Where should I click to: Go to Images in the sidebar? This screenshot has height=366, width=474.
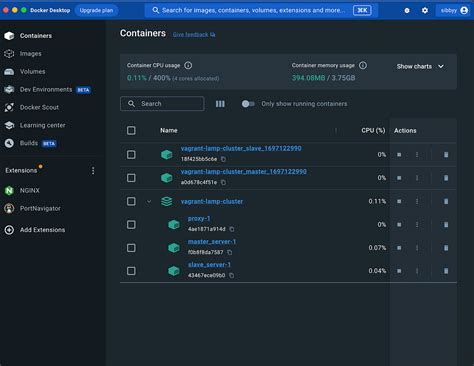click(30, 54)
